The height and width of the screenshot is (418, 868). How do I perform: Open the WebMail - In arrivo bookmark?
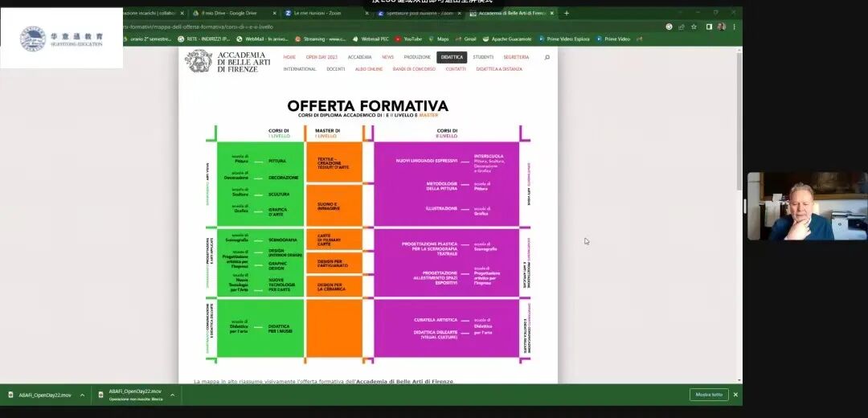click(262, 39)
